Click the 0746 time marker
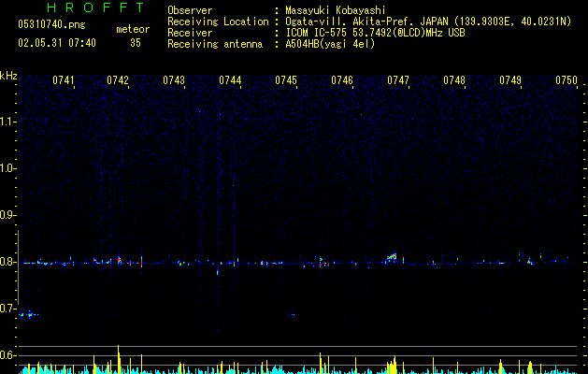This screenshot has width=588, height=374. (342, 80)
